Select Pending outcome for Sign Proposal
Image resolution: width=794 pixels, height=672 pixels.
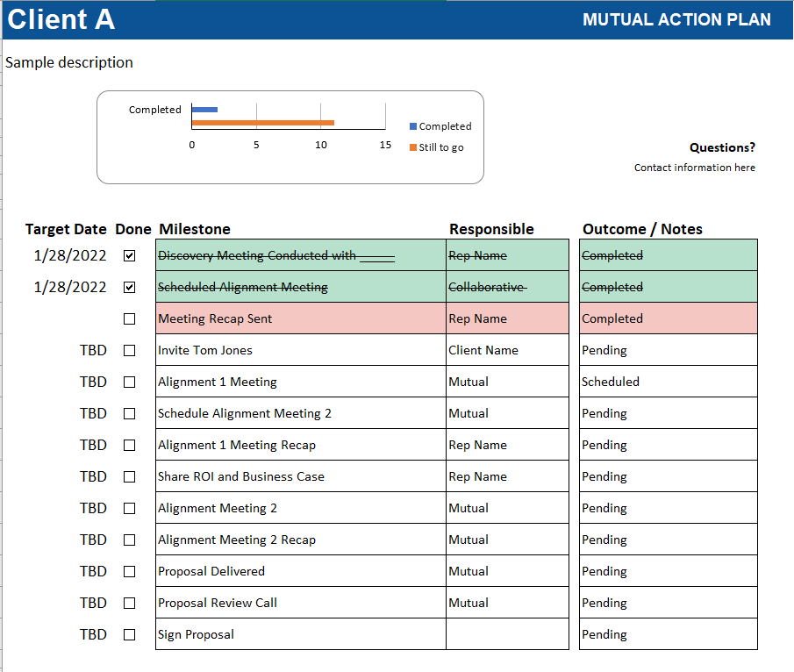[x=669, y=634]
